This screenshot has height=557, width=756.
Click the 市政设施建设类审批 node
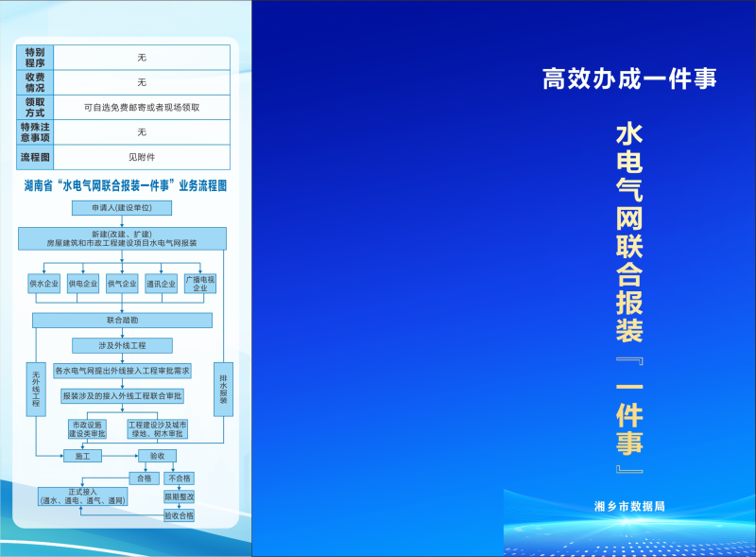point(87,429)
